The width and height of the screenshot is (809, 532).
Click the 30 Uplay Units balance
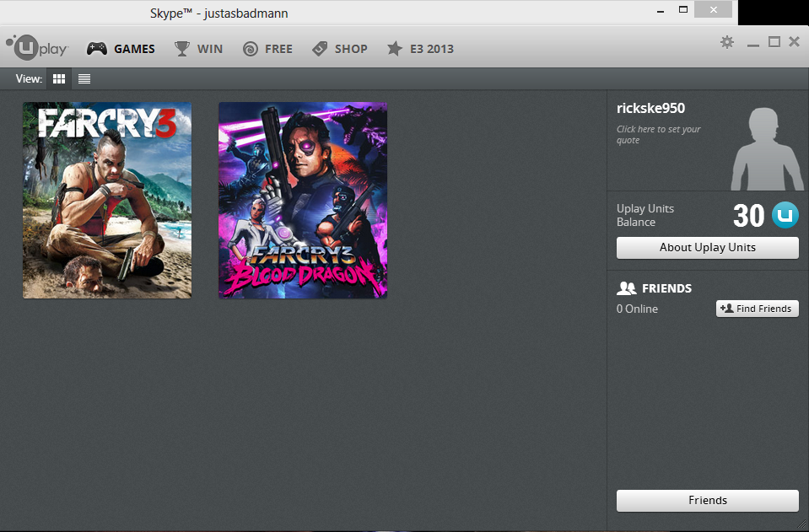[748, 216]
